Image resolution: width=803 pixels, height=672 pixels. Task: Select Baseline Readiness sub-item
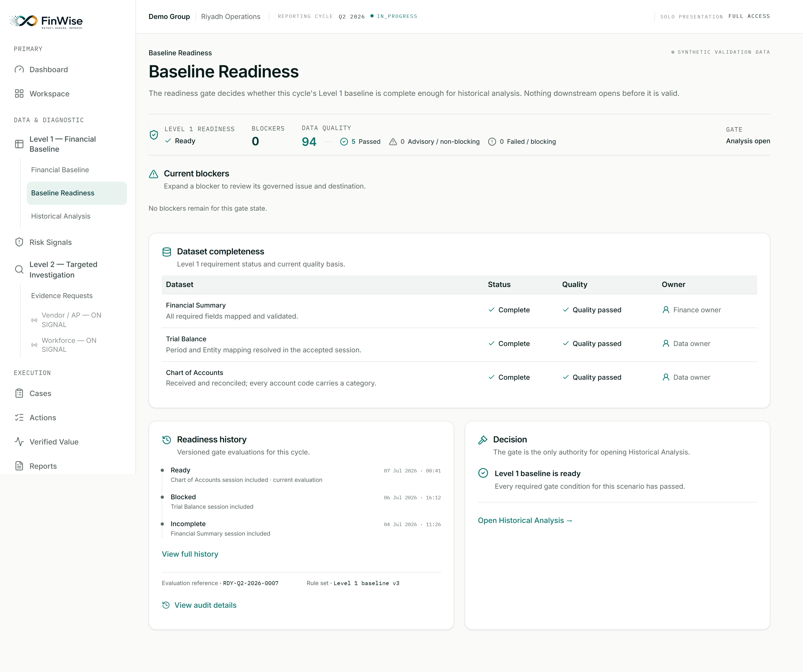coord(76,193)
